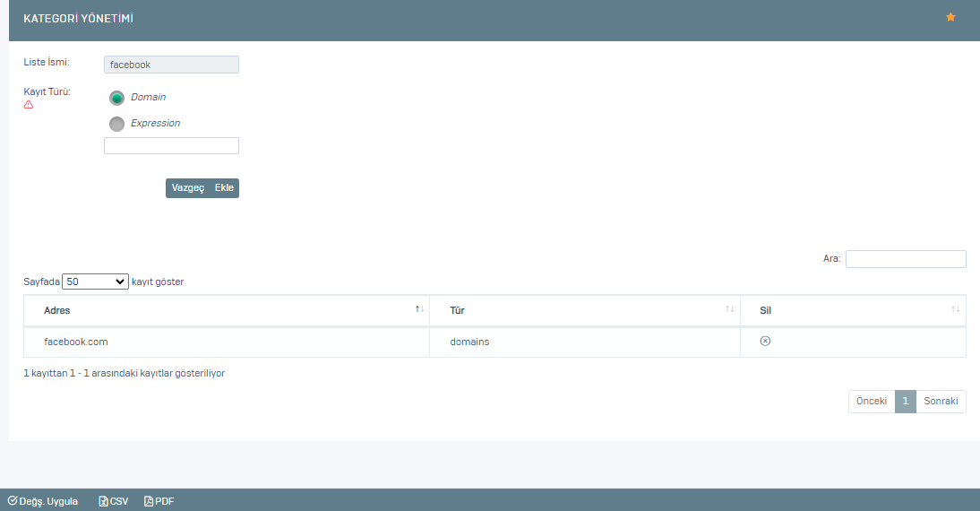Image resolution: width=980 pixels, height=511 pixels.
Task: Click the red warning triangle under Kayıt Türü
Action: coord(28,105)
